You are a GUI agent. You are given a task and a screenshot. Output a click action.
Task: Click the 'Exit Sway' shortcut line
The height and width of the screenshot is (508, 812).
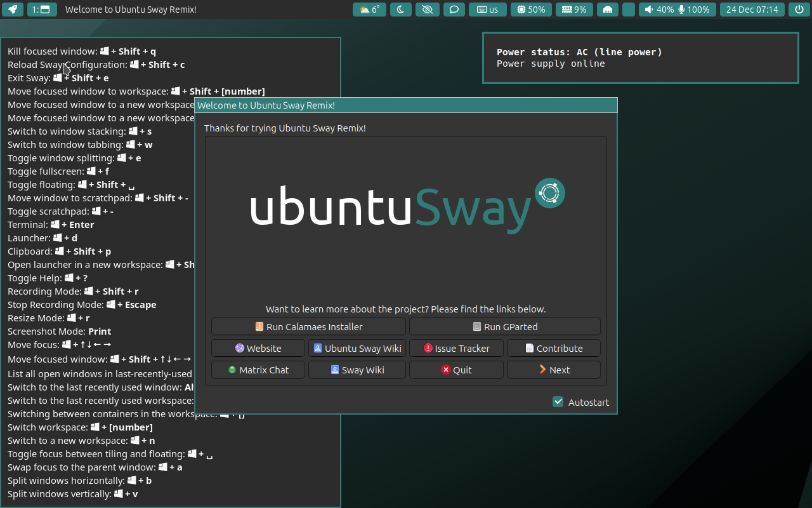(58, 78)
